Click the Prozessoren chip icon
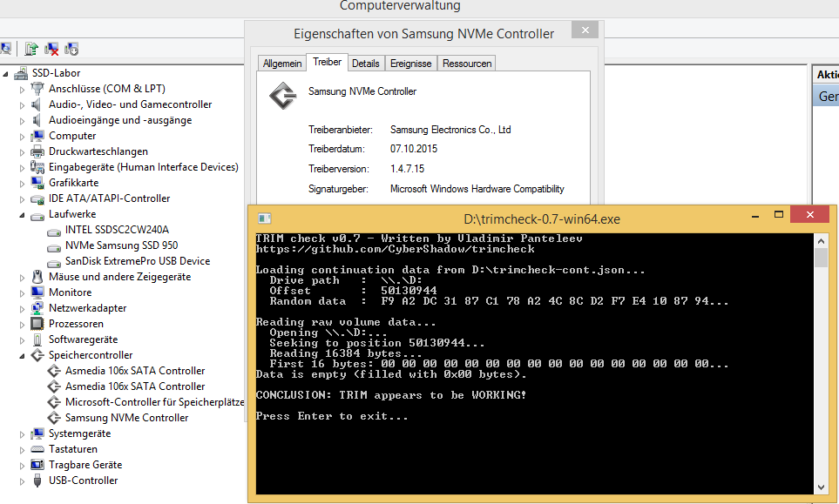The height and width of the screenshot is (504, 839). 37,324
